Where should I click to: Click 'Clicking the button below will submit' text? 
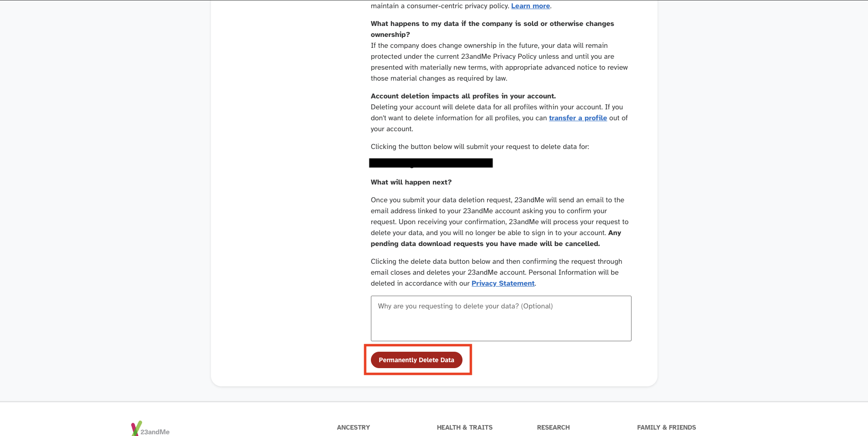480,147
